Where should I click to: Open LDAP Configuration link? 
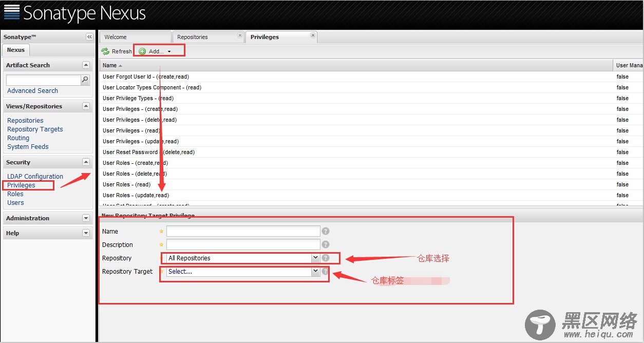click(x=35, y=177)
